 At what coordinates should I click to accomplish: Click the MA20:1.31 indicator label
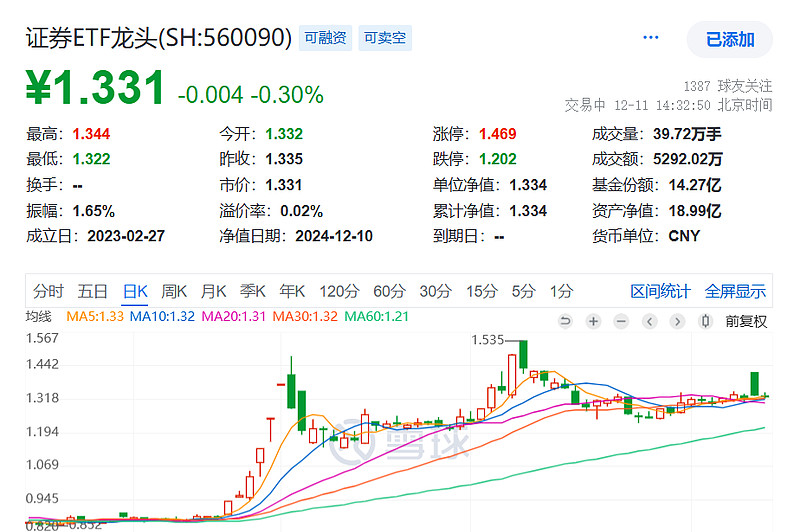234,316
